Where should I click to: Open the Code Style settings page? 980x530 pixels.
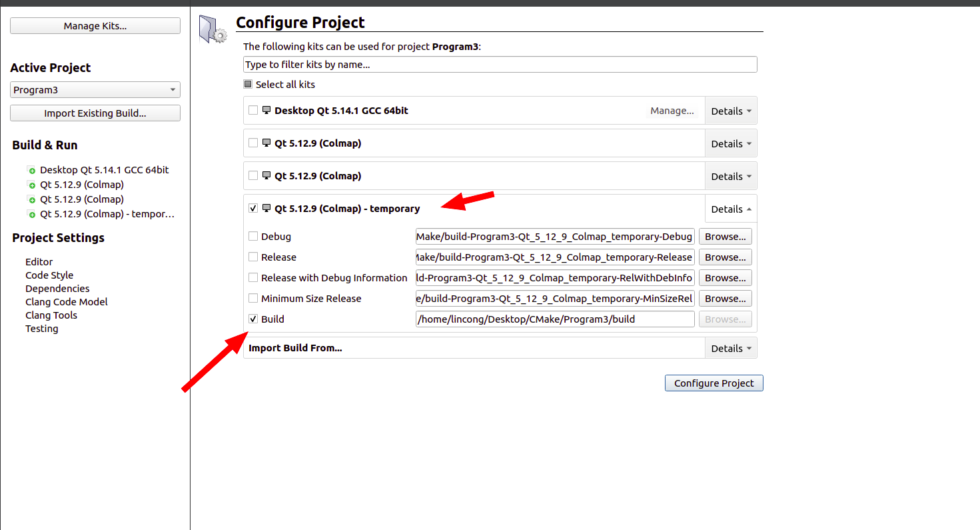click(49, 275)
